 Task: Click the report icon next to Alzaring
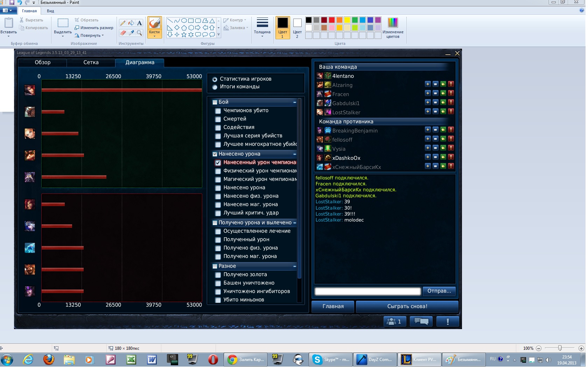click(x=451, y=84)
